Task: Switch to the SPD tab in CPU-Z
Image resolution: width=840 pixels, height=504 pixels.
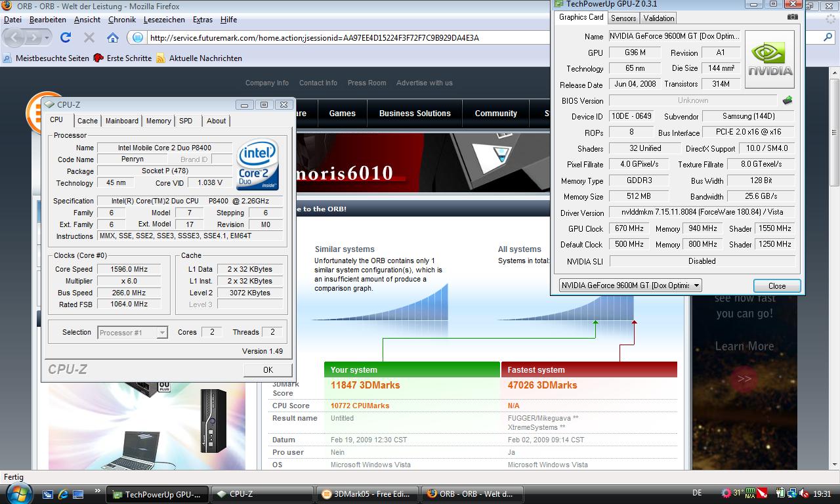Action: pos(186,121)
